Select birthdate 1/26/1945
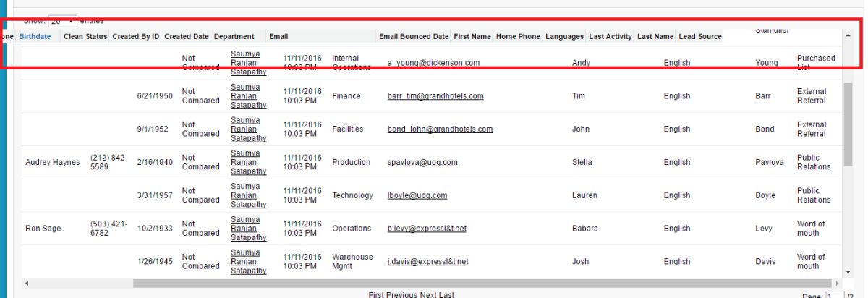 (155, 262)
